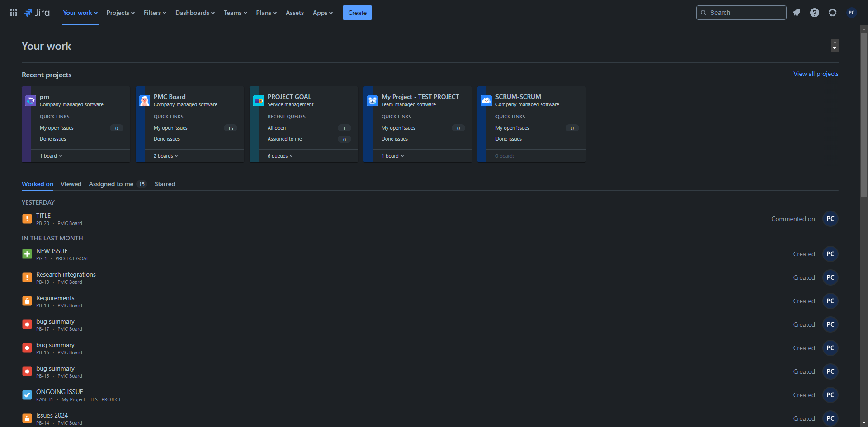Open the PC profile avatar in header
This screenshot has width=868, height=427.
(x=852, y=13)
